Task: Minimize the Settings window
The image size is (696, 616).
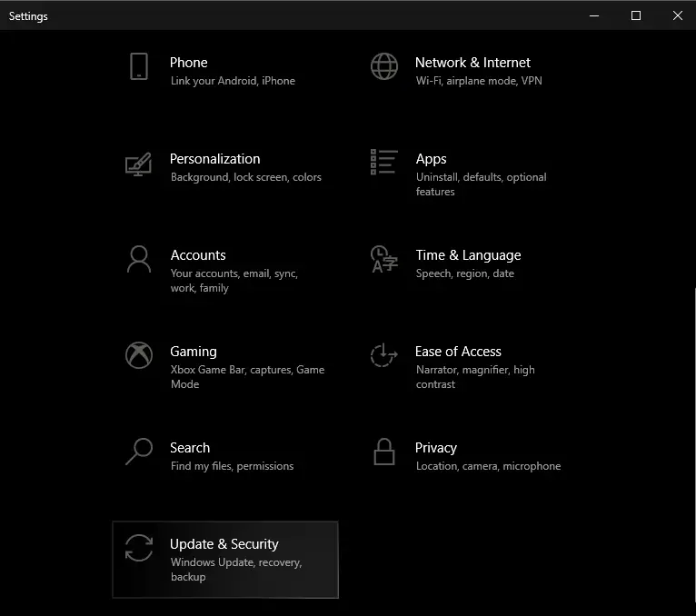Action: point(594,15)
